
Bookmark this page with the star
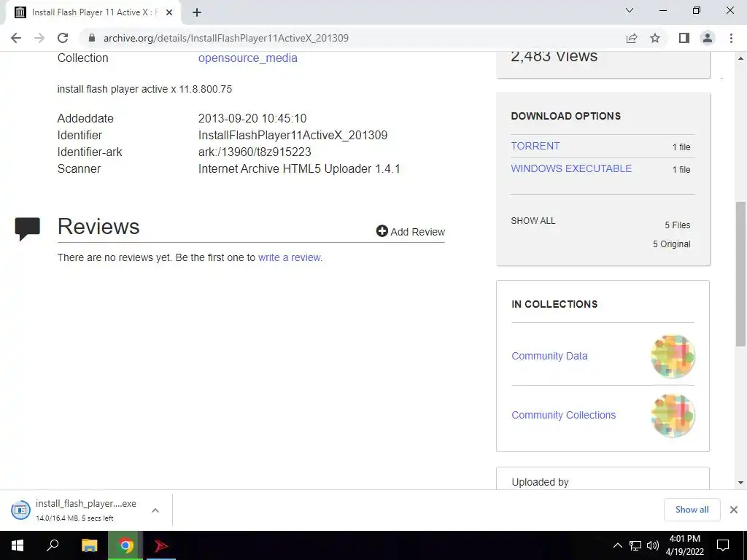coord(655,38)
